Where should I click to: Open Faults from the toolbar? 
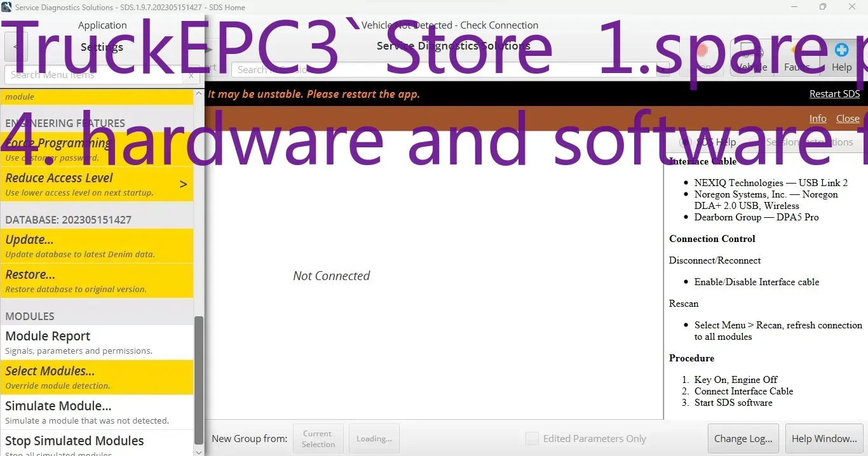pos(799,56)
